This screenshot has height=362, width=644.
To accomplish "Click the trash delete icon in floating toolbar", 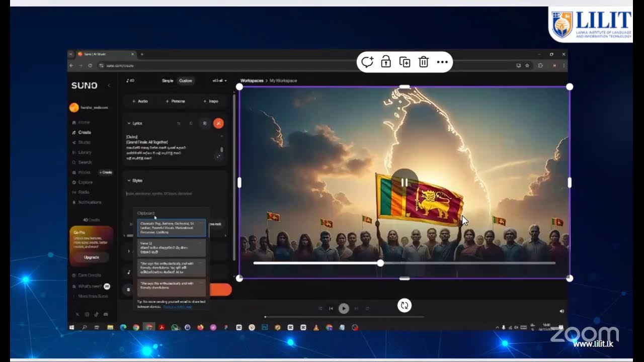I will 424,62.
